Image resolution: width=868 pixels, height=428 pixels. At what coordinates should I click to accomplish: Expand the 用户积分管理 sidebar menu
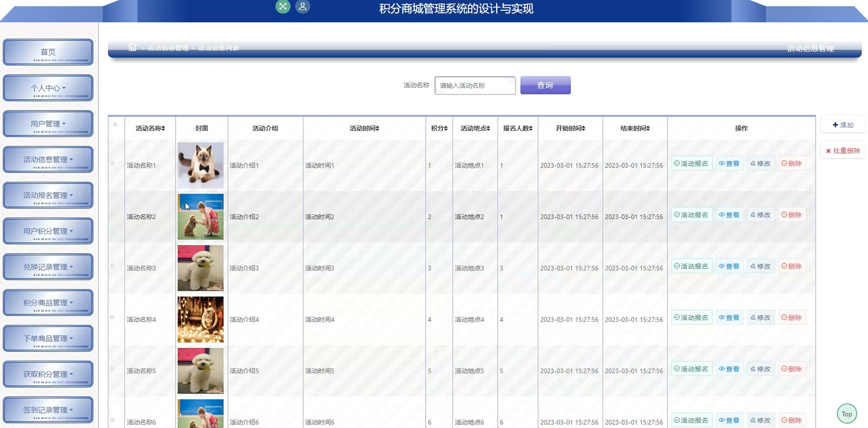click(48, 231)
